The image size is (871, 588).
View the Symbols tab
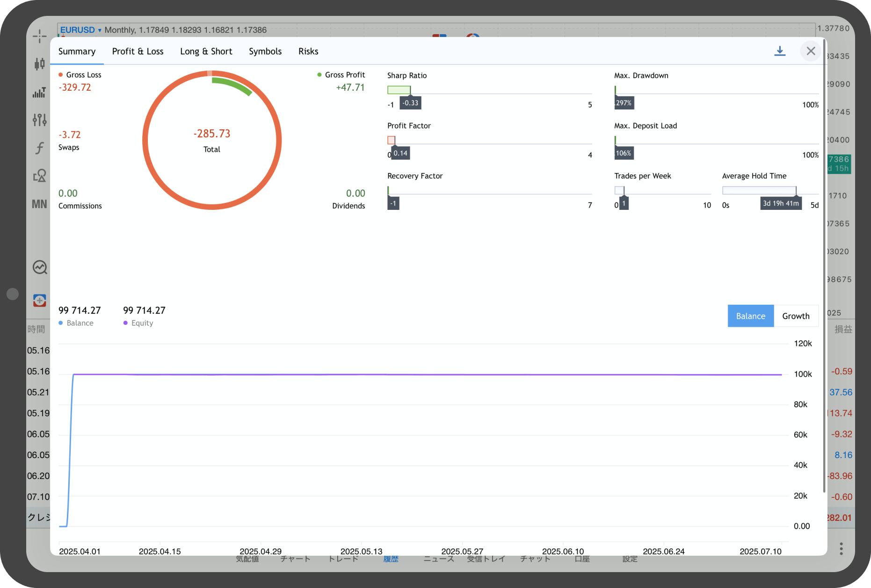click(265, 51)
